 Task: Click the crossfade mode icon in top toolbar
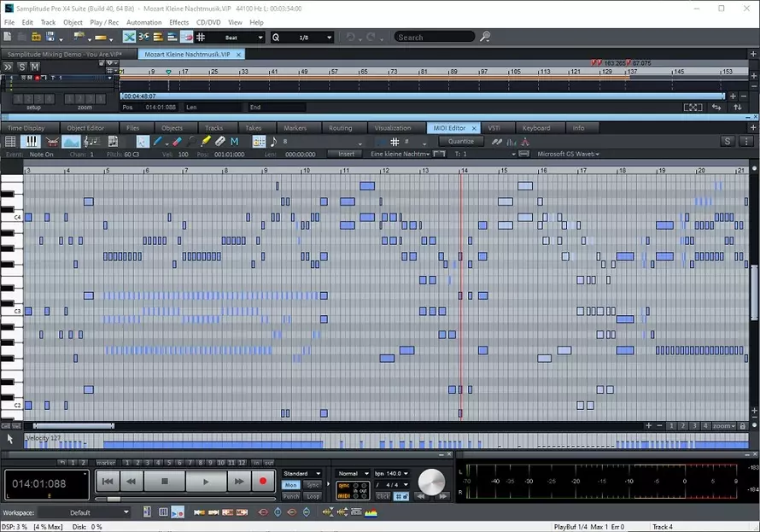pos(129,37)
